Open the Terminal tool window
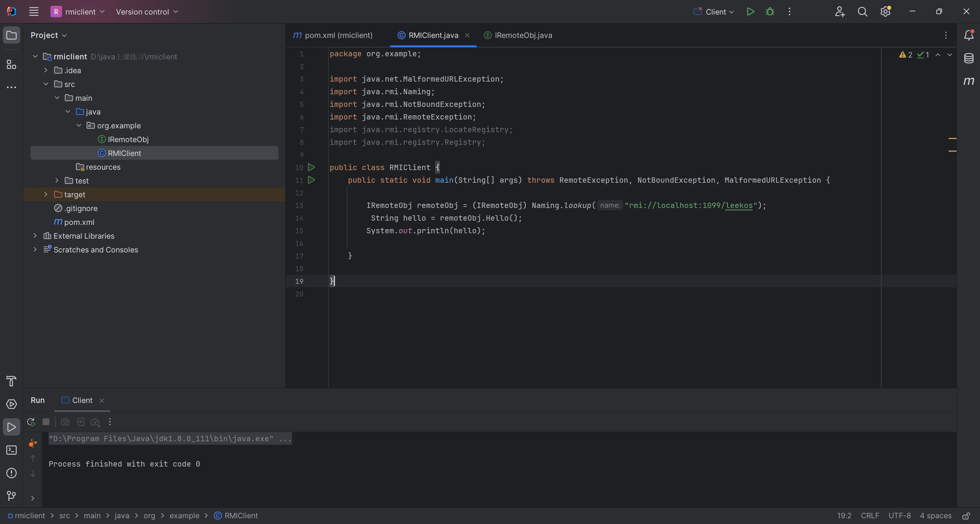Image resolution: width=980 pixels, height=524 pixels. (x=11, y=450)
